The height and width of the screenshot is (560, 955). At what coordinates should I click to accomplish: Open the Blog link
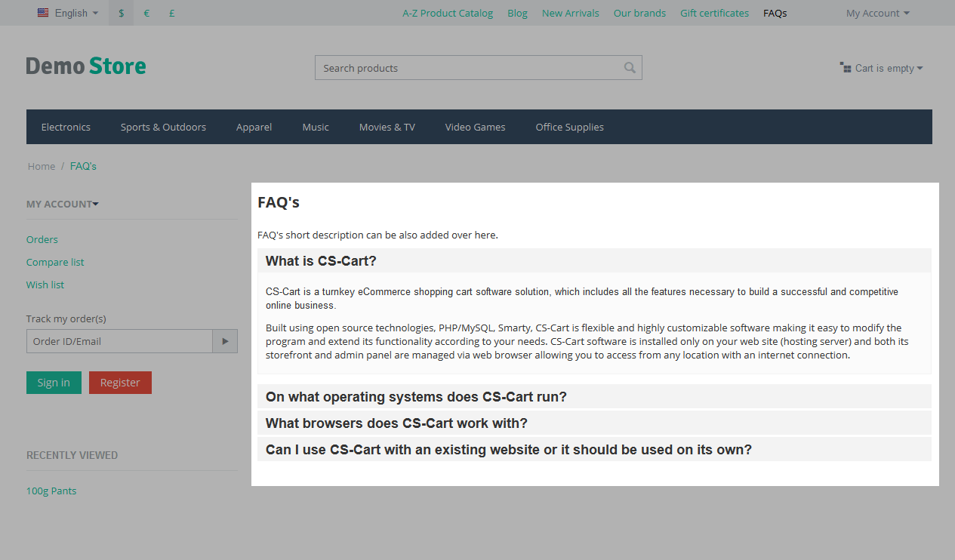coord(518,13)
